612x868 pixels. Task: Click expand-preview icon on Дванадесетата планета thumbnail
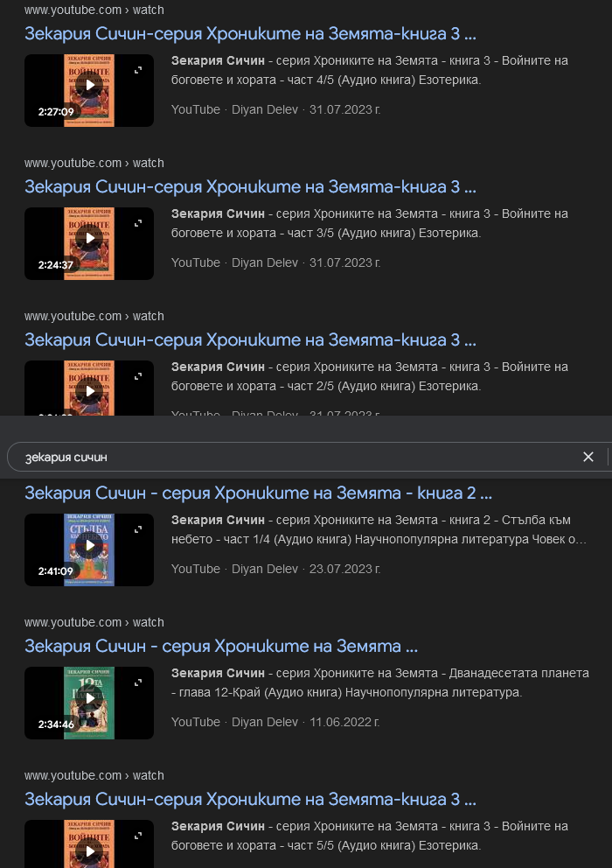[x=137, y=682]
